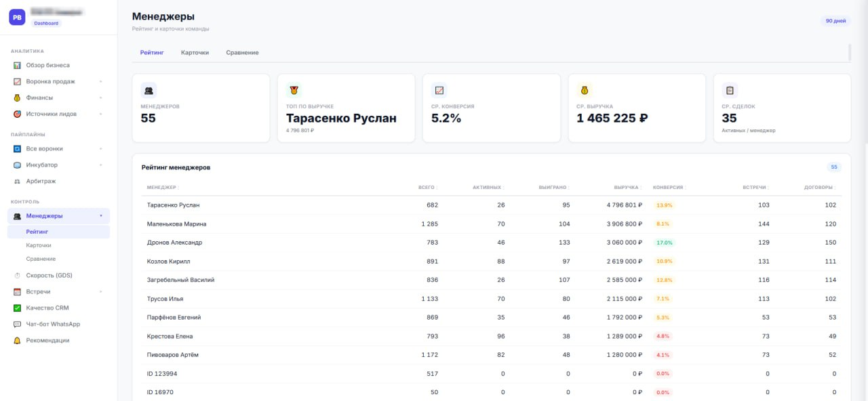
Task: Click the PB account avatar icon
Action: coord(17,17)
